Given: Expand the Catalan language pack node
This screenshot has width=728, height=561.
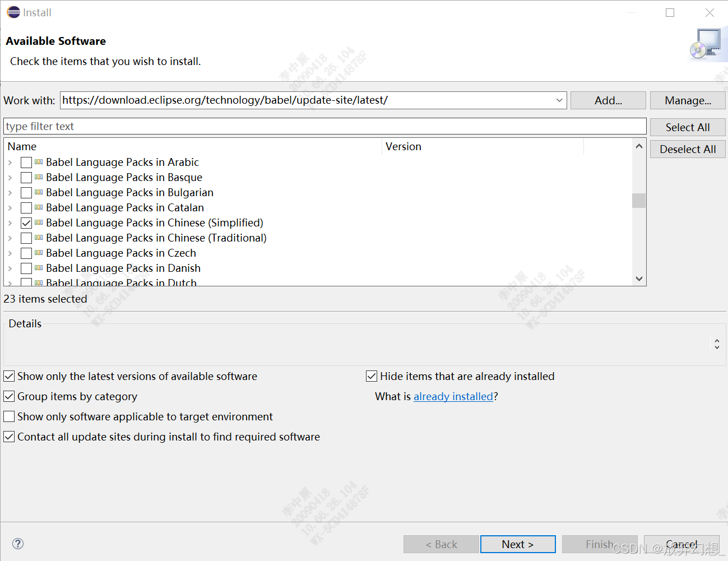Looking at the screenshot, I should (11, 207).
